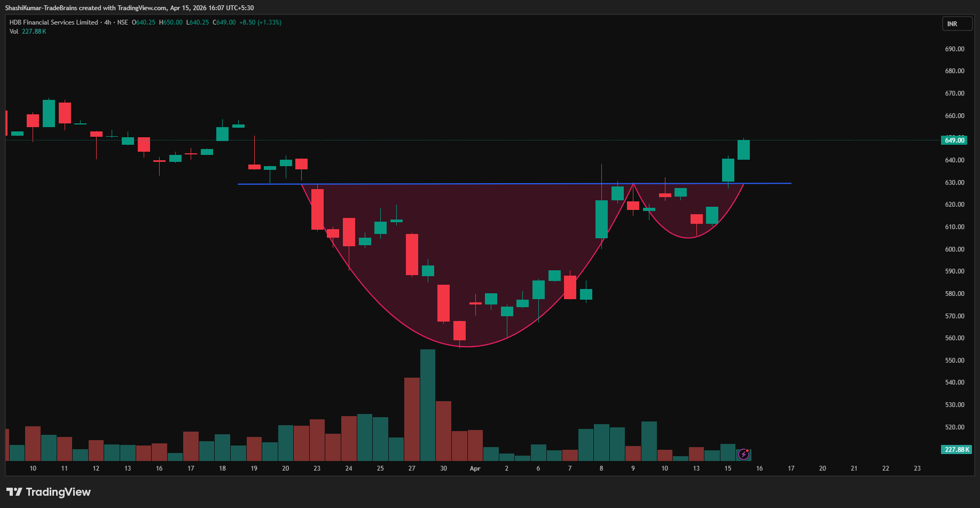
Task: Click the 690.00 label on price axis
Action: (954, 49)
